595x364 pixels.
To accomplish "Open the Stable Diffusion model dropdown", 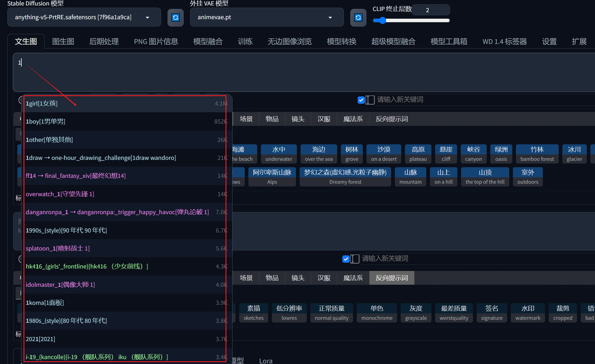I will (x=84, y=17).
